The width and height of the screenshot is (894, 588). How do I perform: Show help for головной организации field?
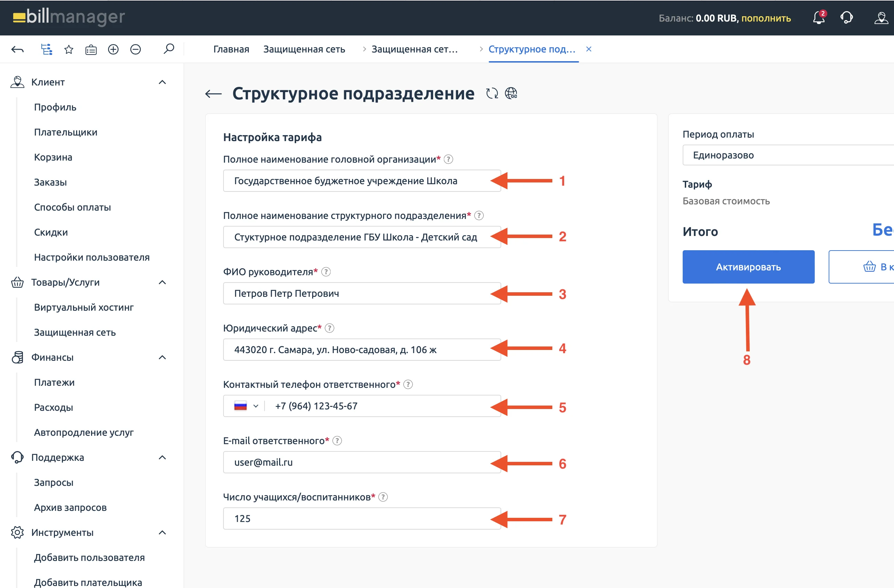click(448, 159)
